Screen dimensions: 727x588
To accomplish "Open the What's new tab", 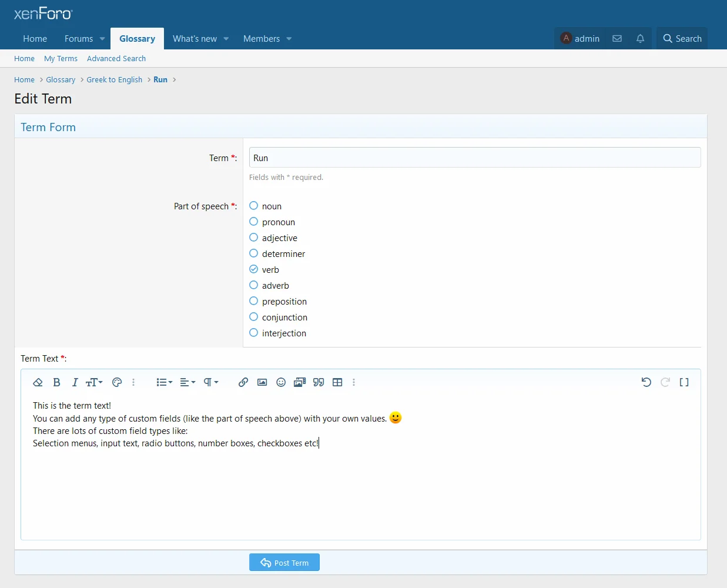I will (195, 39).
